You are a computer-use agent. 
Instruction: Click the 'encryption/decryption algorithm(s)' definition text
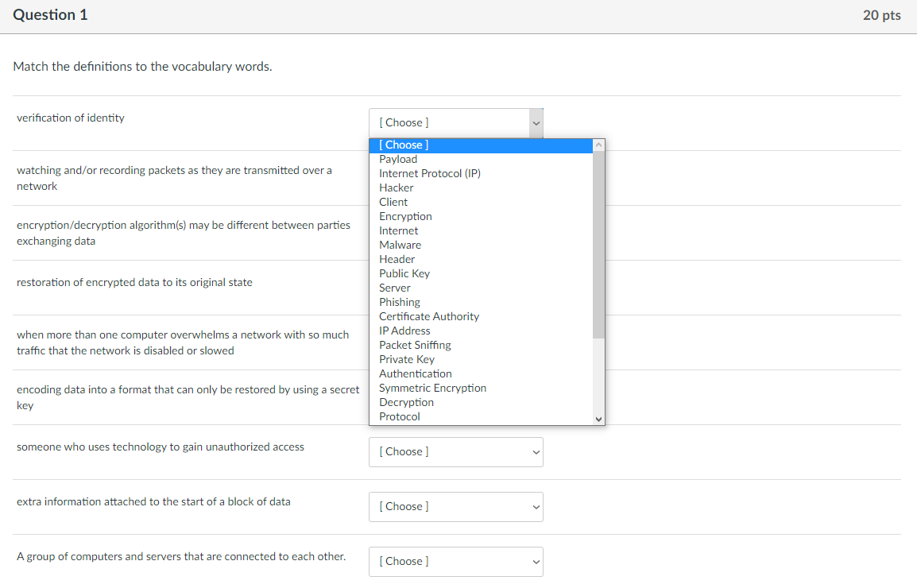click(x=184, y=234)
